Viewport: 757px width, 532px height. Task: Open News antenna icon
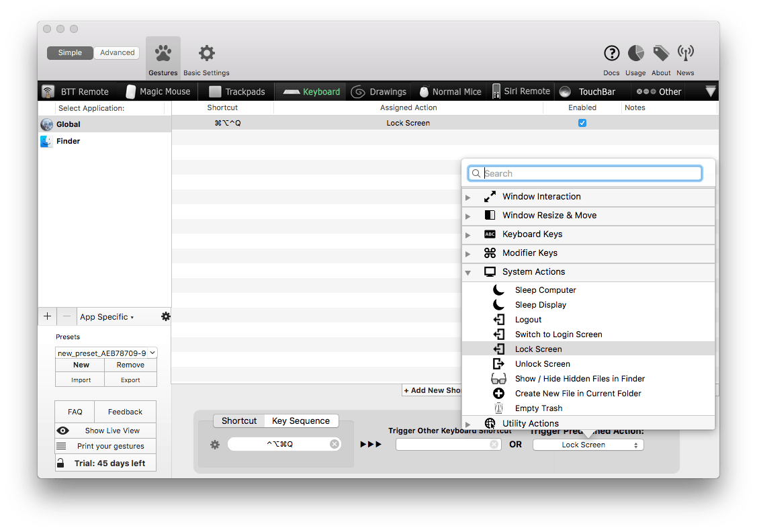(x=685, y=53)
